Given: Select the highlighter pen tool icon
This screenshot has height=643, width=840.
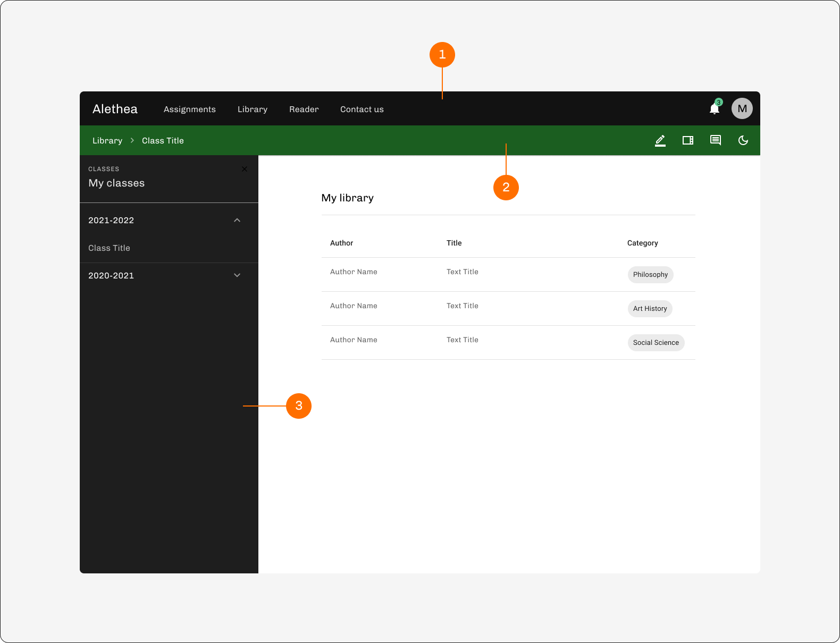Looking at the screenshot, I should click(x=660, y=140).
